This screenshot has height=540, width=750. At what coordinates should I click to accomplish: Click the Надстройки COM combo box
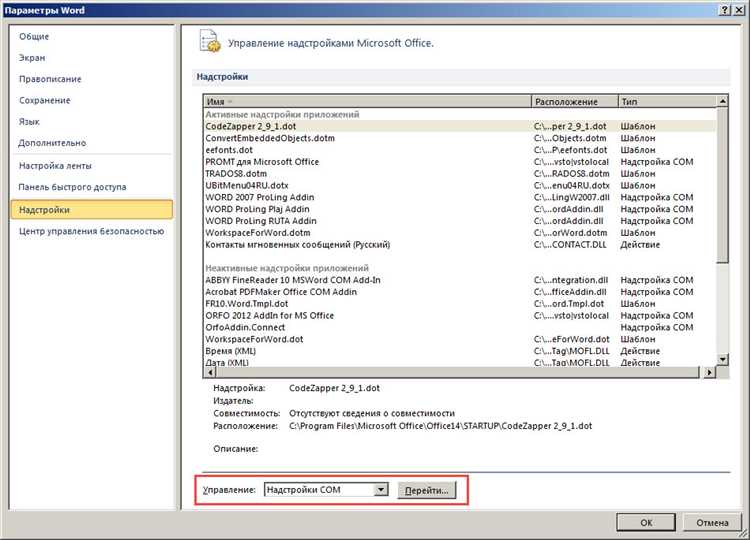(326, 489)
